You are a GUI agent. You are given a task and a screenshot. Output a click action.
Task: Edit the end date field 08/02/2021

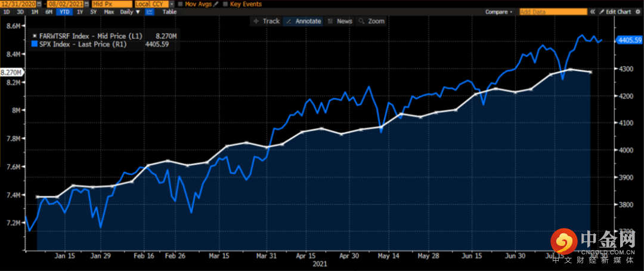click(66, 4)
